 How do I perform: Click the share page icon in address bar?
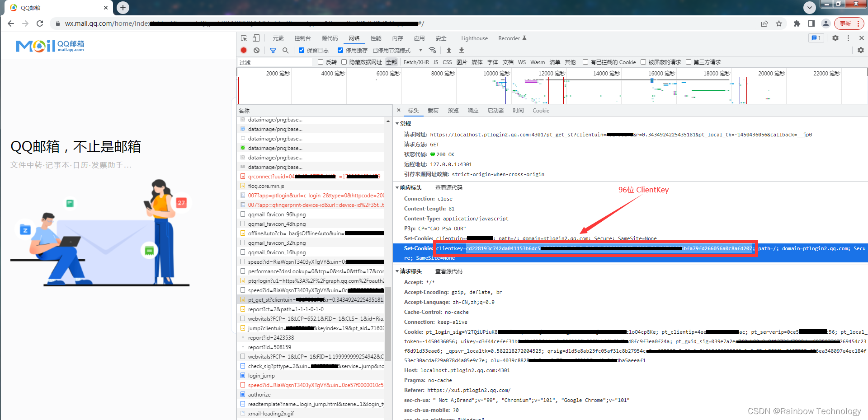coord(764,23)
